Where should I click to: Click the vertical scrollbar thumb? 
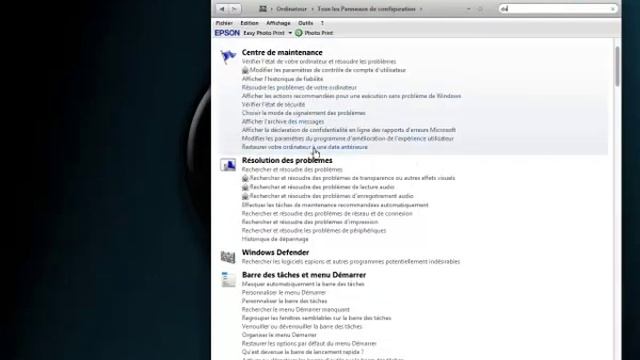tap(617, 66)
